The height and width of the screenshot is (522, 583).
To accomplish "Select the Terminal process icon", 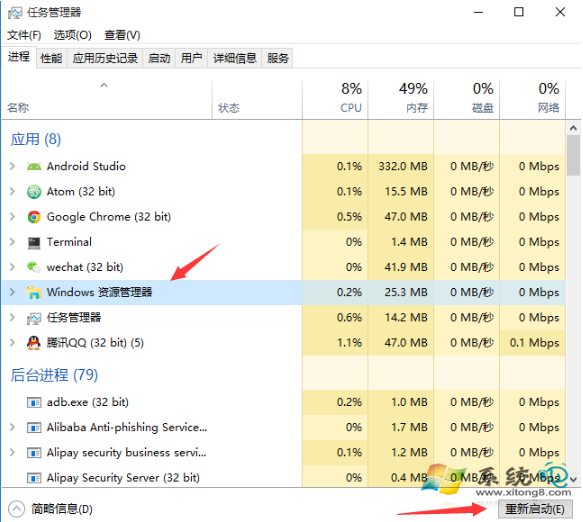I will (34, 242).
